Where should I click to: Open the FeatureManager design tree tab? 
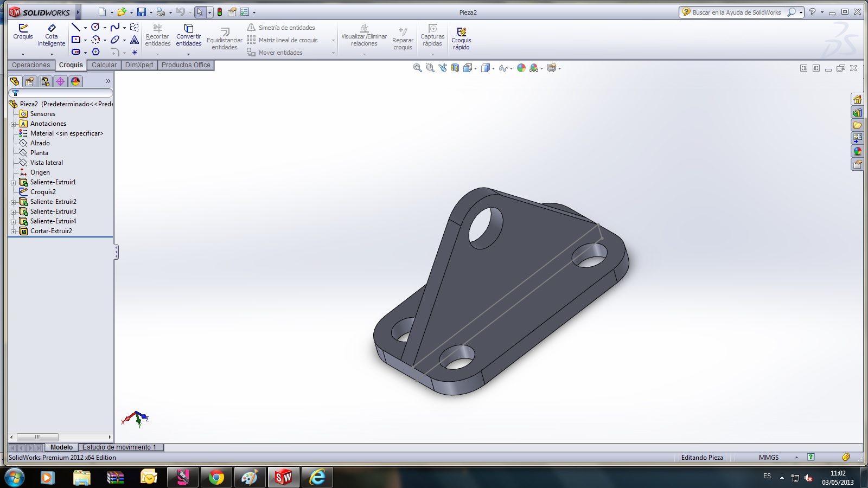(15, 81)
